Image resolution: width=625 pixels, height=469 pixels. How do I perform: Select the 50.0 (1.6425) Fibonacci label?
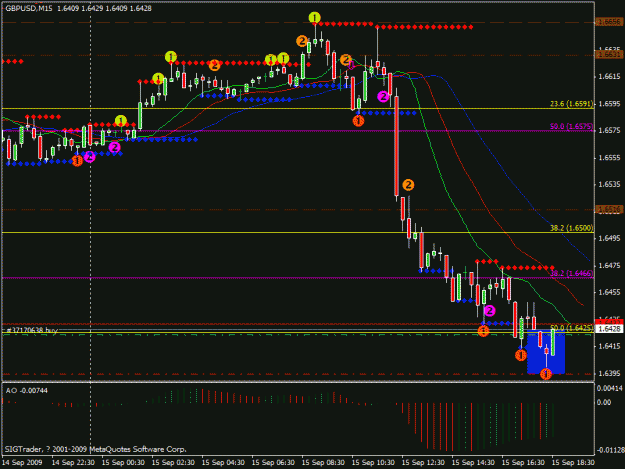571,328
